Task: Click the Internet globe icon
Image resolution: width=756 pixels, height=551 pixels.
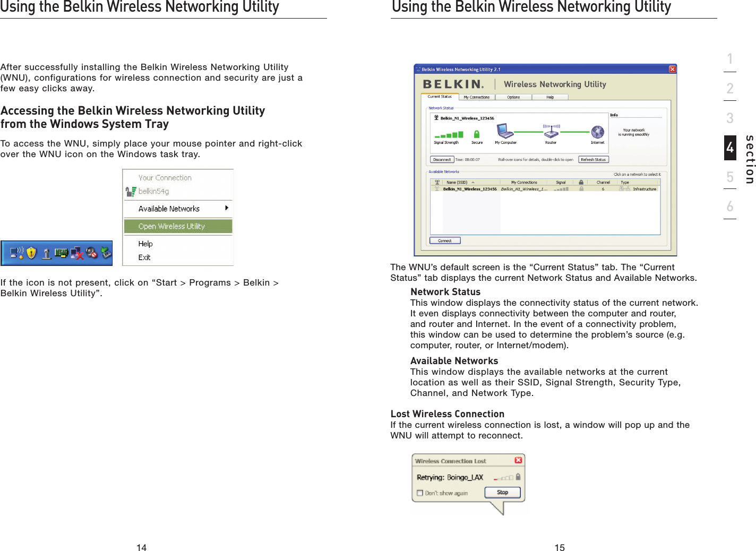Action: click(x=598, y=132)
